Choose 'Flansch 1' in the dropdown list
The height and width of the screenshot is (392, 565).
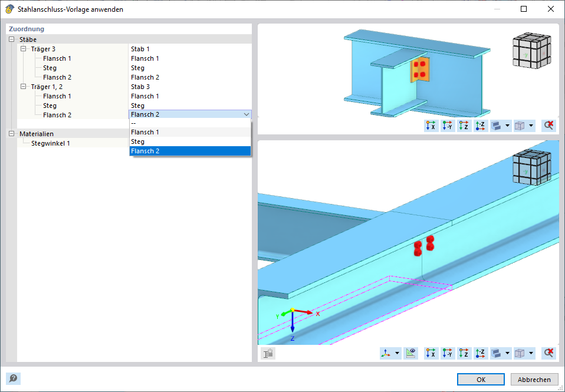(x=190, y=132)
